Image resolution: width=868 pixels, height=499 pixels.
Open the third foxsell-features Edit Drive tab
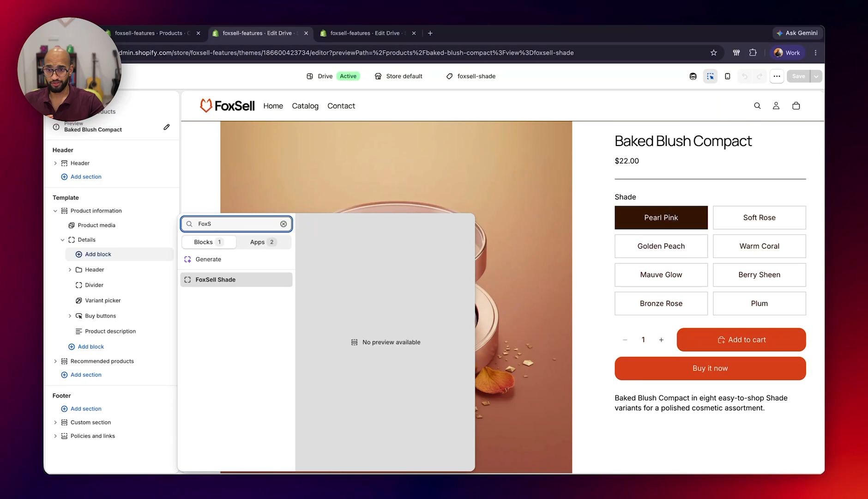[368, 33]
